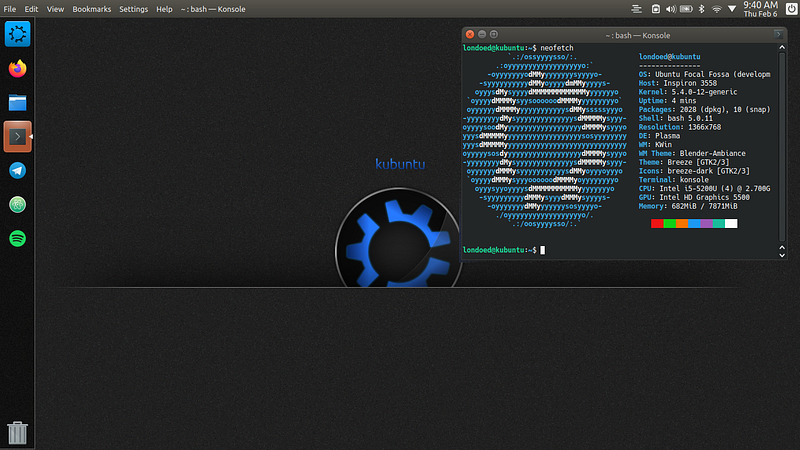Open the View menu

[x=55, y=9]
